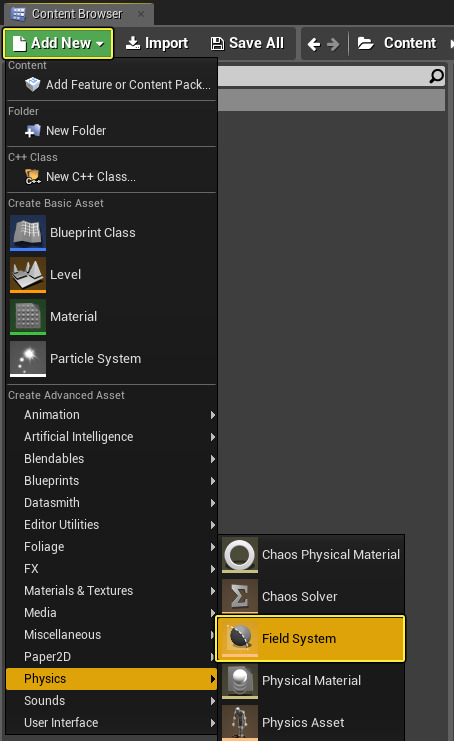
Task: Click the Chaos Solver sigma icon
Action: point(240,597)
